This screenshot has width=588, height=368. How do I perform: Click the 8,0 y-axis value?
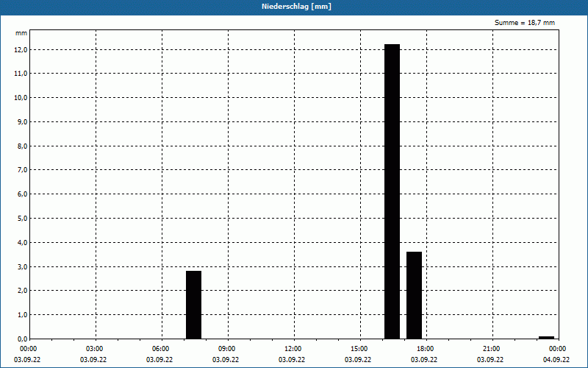[x=23, y=146]
